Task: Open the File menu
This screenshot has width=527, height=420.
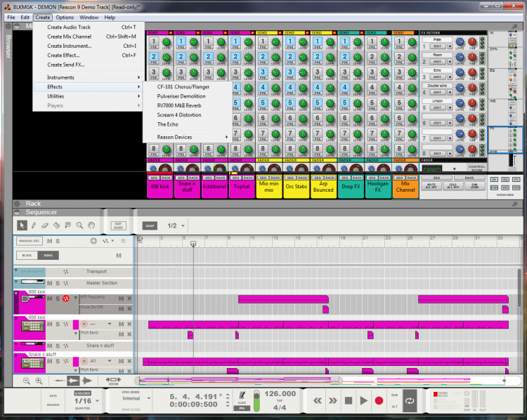Action: coord(11,17)
